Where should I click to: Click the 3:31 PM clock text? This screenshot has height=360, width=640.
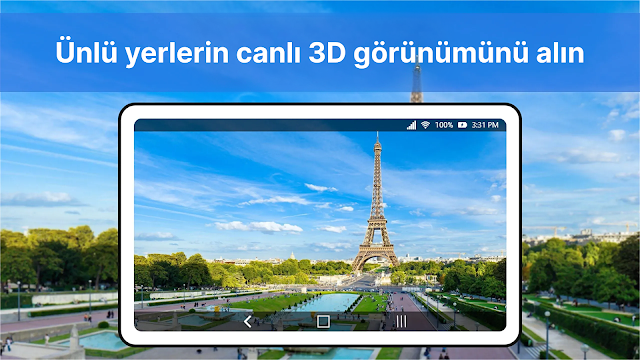(x=485, y=125)
